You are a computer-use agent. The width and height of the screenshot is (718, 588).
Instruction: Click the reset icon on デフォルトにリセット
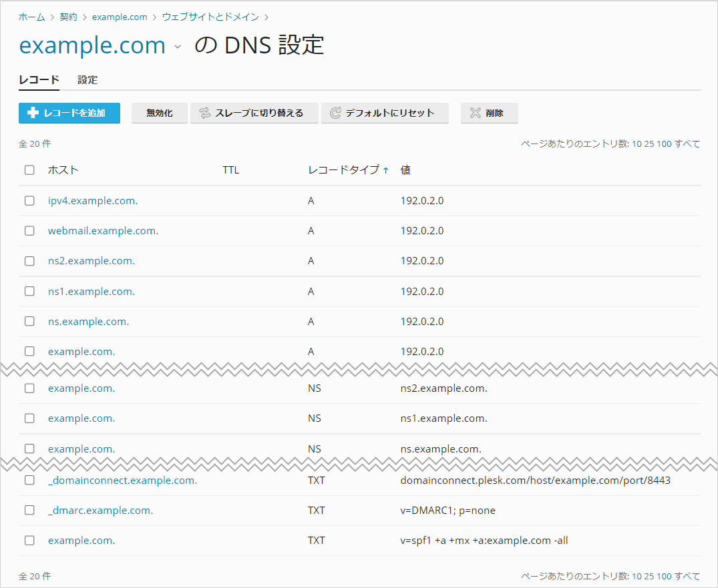[336, 113]
